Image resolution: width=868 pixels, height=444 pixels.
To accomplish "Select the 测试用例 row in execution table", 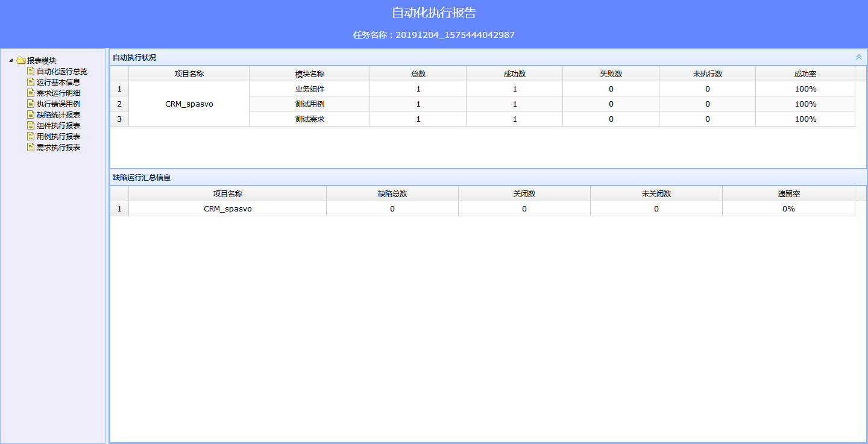I will click(309, 104).
